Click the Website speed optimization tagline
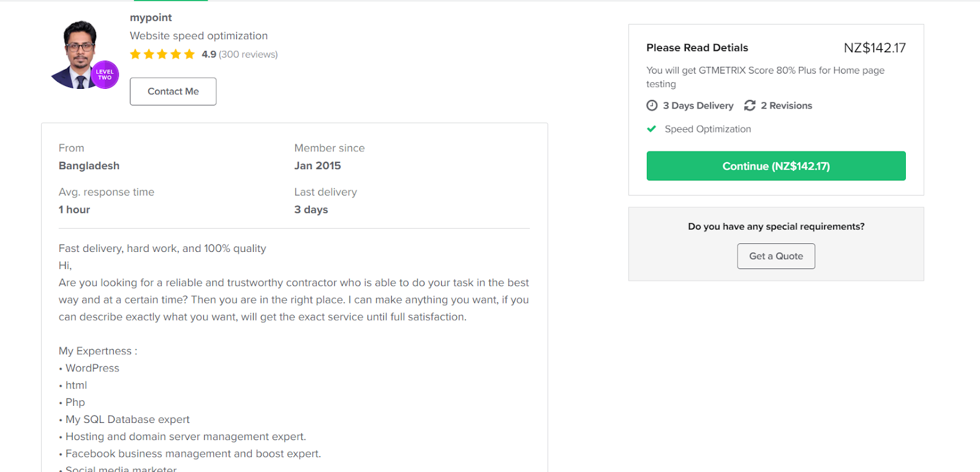The width and height of the screenshot is (980, 472). click(x=198, y=36)
